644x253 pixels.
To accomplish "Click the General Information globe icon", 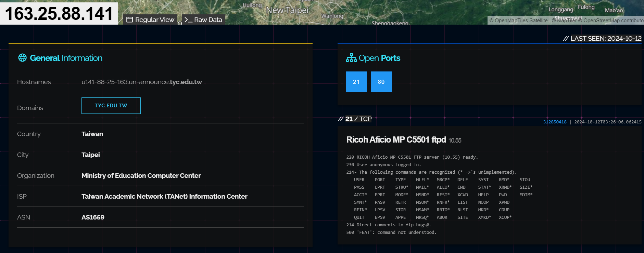I will click(23, 58).
